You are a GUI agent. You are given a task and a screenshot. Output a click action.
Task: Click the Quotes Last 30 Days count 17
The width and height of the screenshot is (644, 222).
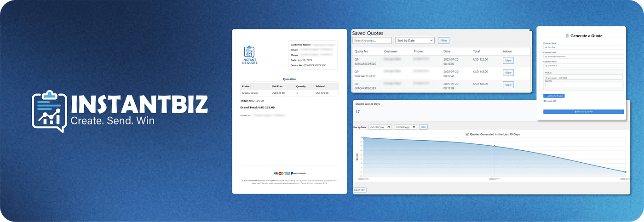click(358, 112)
